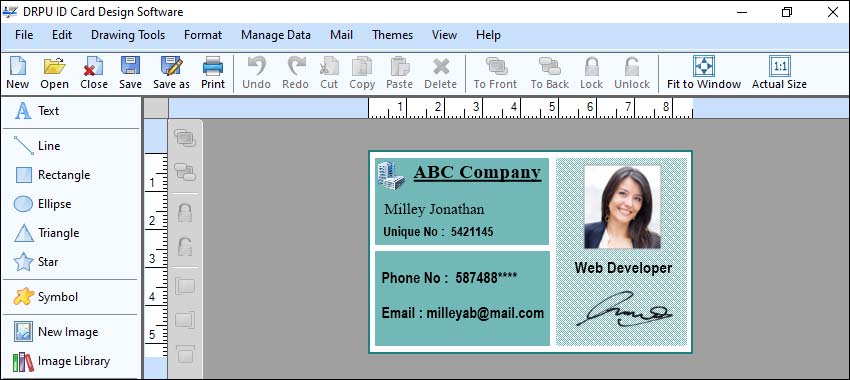Click bring-to-front icon in vertical strip
The height and width of the screenshot is (380, 850).
pyautogui.click(x=185, y=138)
